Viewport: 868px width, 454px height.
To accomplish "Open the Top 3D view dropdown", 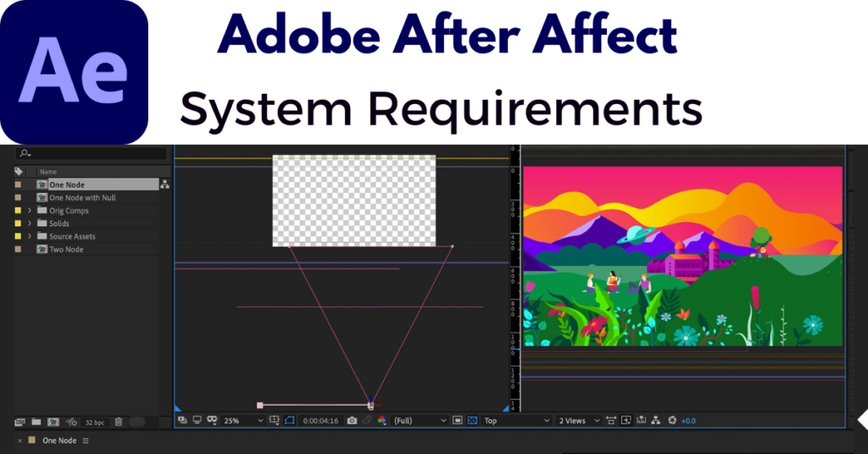I will [516, 421].
